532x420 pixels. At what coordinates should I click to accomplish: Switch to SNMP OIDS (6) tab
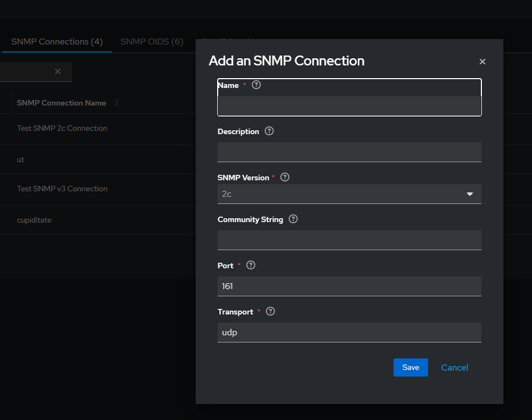(152, 42)
